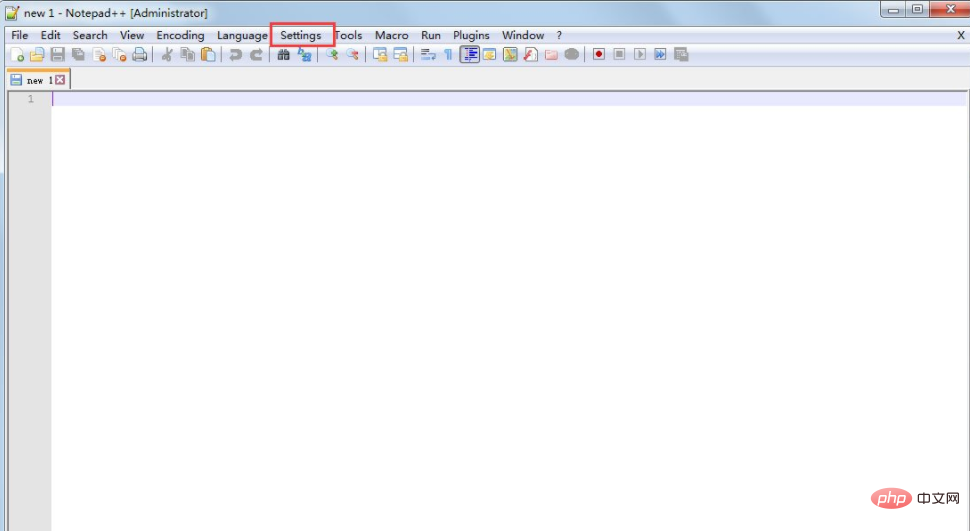Open the Macro menu
This screenshot has width=970, height=531.
pos(392,35)
